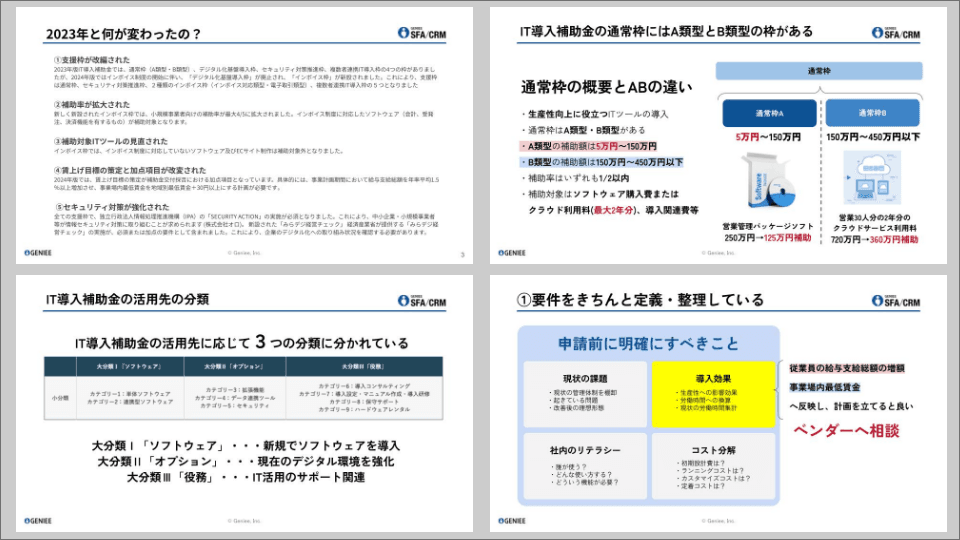Select the light blue 通常枠B box
Image resolution: width=960 pixels, height=540 pixels.
(868, 113)
